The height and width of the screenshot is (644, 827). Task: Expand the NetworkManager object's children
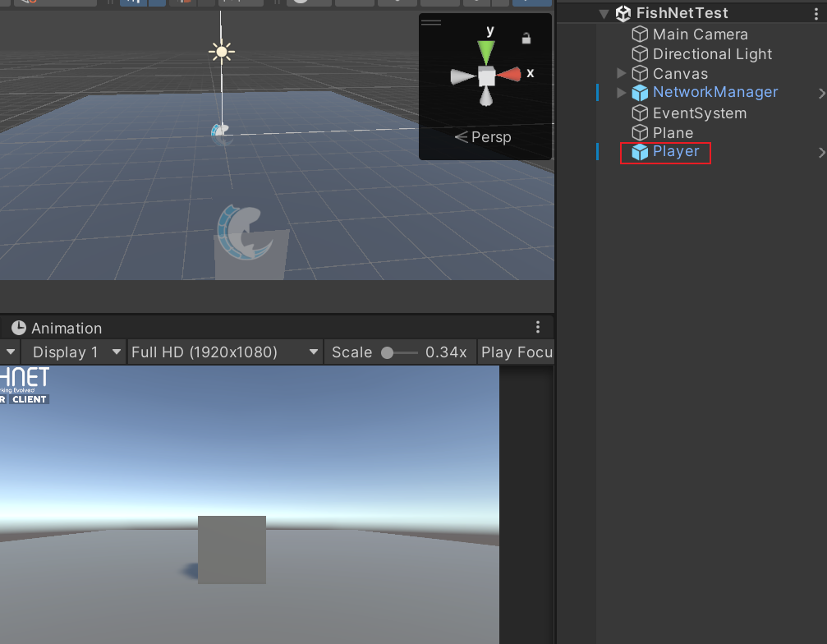pyautogui.click(x=622, y=93)
